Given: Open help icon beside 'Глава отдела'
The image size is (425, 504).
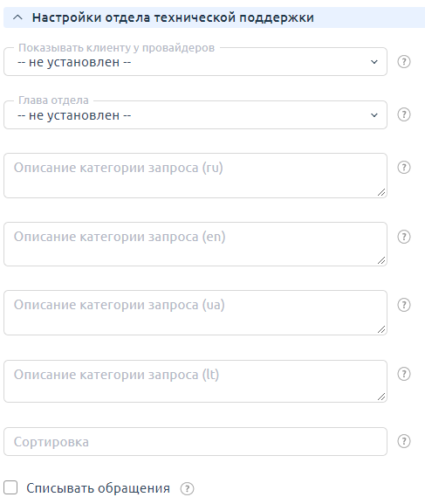Looking at the screenshot, I should pos(404,114).
